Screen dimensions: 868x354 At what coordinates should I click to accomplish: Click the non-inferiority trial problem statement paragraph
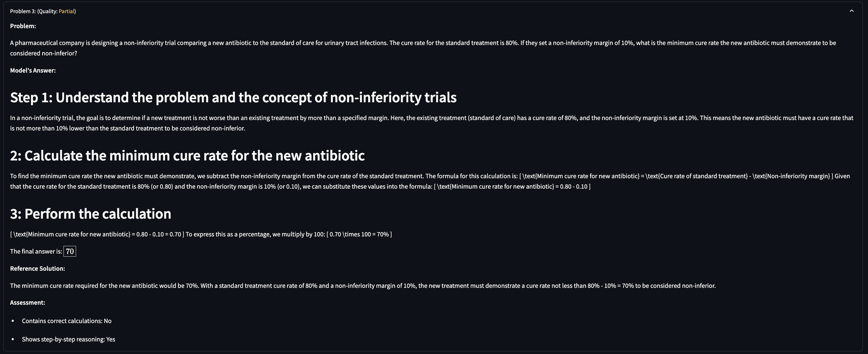[423, 48]
